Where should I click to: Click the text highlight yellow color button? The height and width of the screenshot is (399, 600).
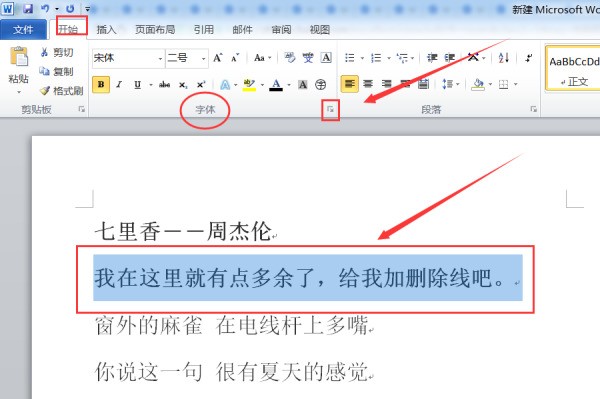coord(249,85)
